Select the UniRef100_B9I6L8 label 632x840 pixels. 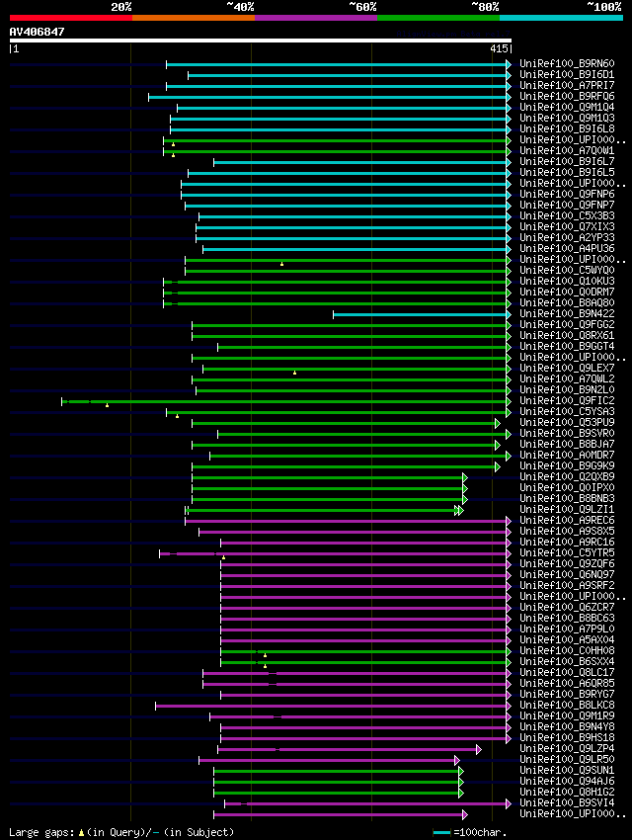[x=567, y=128]
